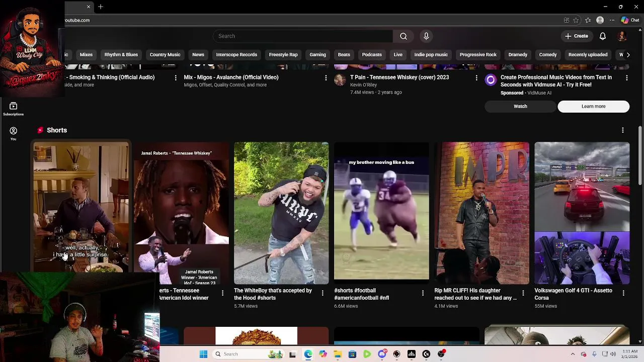
Task: Select the Interscope Records chip
Action: pos(236,55)
